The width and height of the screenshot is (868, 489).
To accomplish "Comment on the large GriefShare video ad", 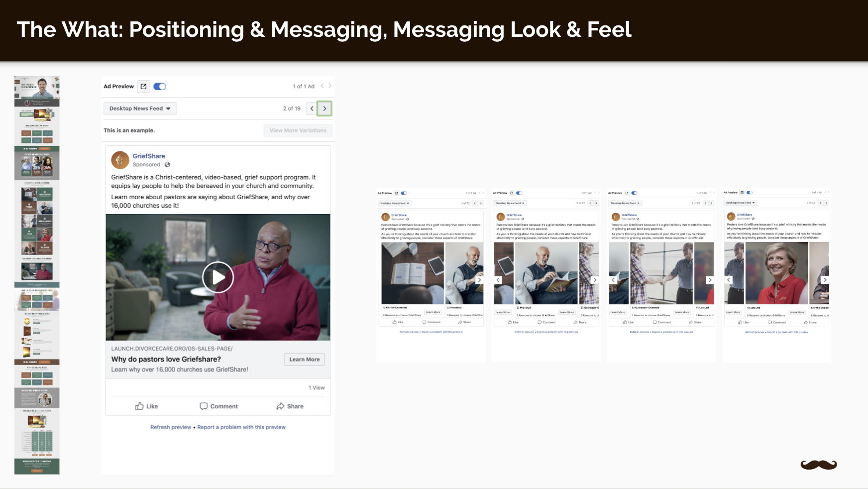I will click(218, 406).
